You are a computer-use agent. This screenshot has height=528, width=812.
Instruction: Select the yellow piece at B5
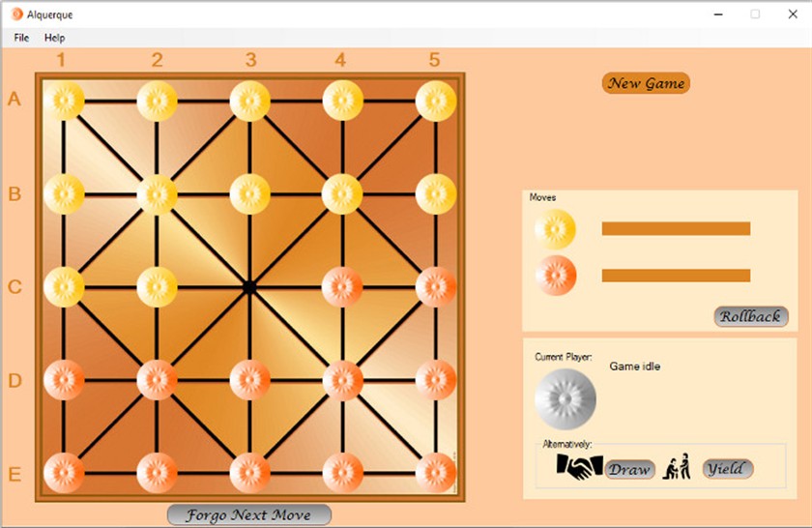436,193
